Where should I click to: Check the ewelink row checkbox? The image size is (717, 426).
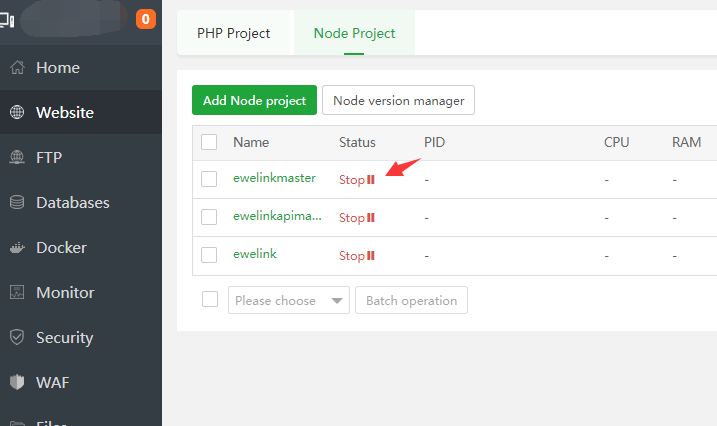tap(209, 255)
